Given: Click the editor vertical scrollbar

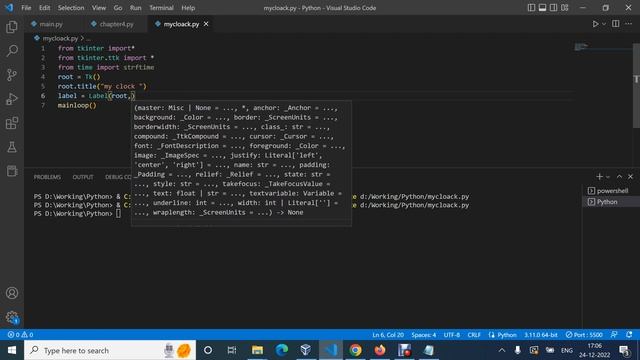Looking at the screenshot, I should (636, 86).
